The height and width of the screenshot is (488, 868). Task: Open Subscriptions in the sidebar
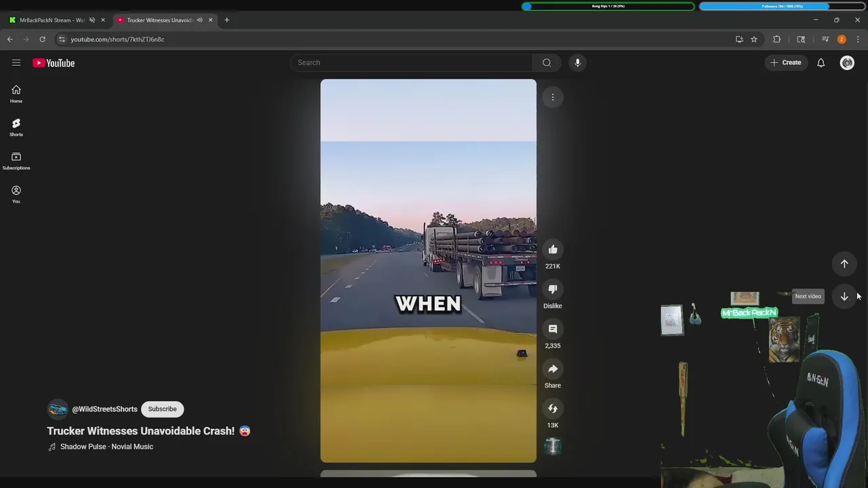tap(16, 161)
